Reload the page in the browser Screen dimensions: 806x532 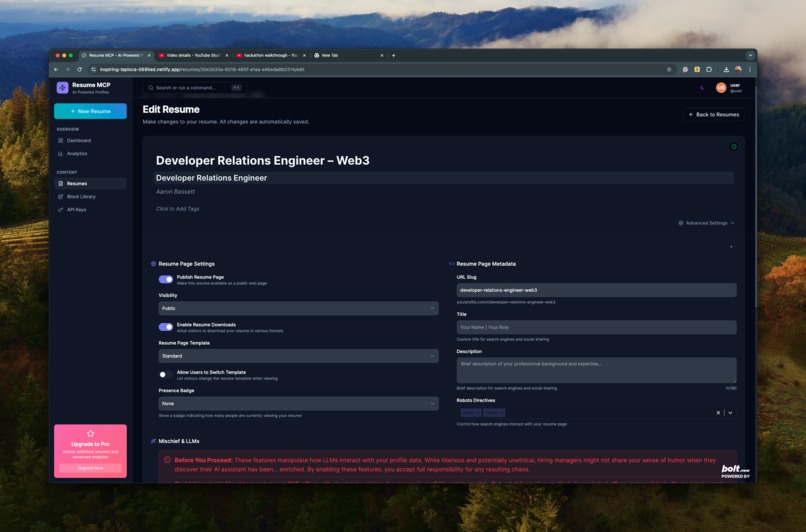[x=79, y=69]
